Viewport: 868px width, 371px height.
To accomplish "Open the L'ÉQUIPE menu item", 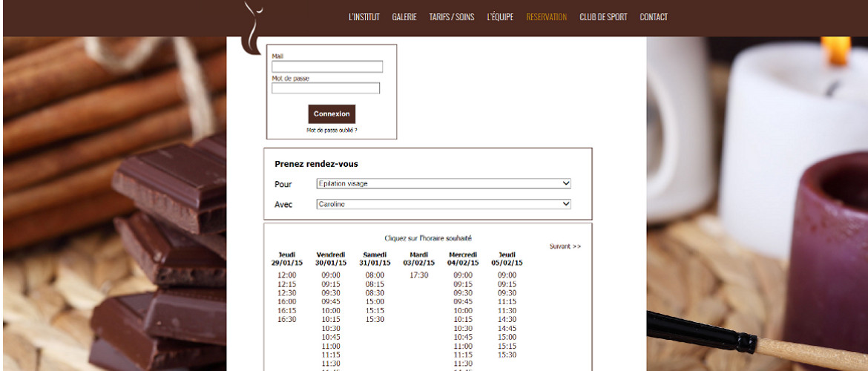I will (x=501, y=17).
